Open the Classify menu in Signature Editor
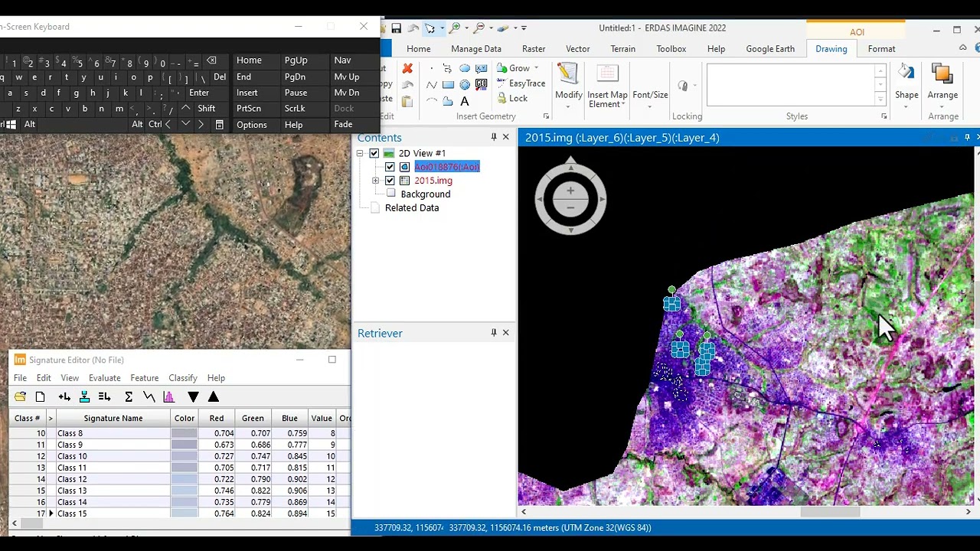 pos(183,378)
